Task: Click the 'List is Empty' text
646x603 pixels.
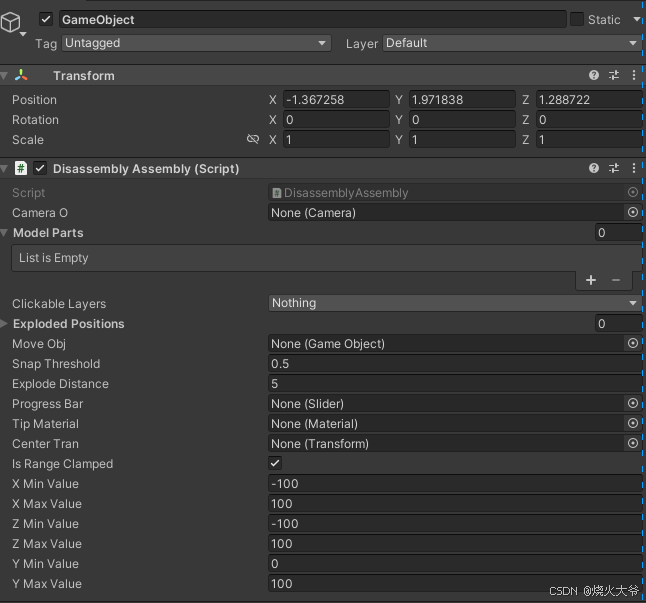Action: point(54,258)
